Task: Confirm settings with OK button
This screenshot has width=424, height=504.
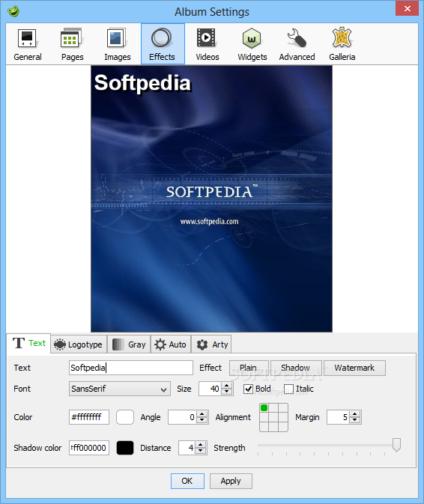Action: pyautogui.click(x=187, y=481)
